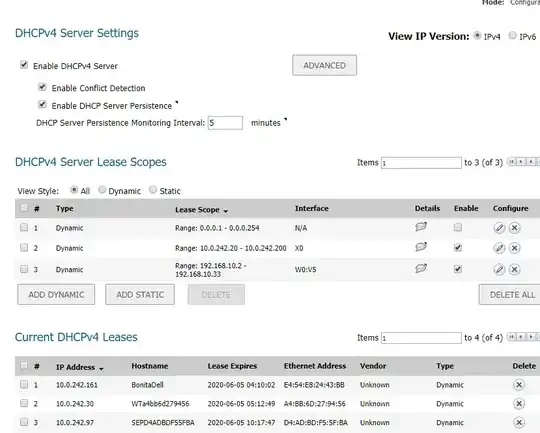Enable the 0.0.0.1 range scope
The image size is (540, 433).
point(458,227)
